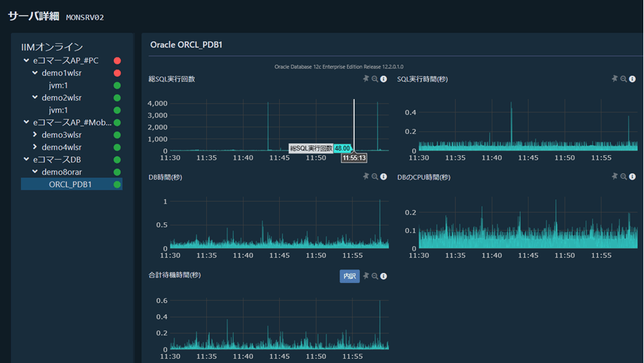
Task: Select the ORCL_PDB1 tree item
Action: [71, 184]
